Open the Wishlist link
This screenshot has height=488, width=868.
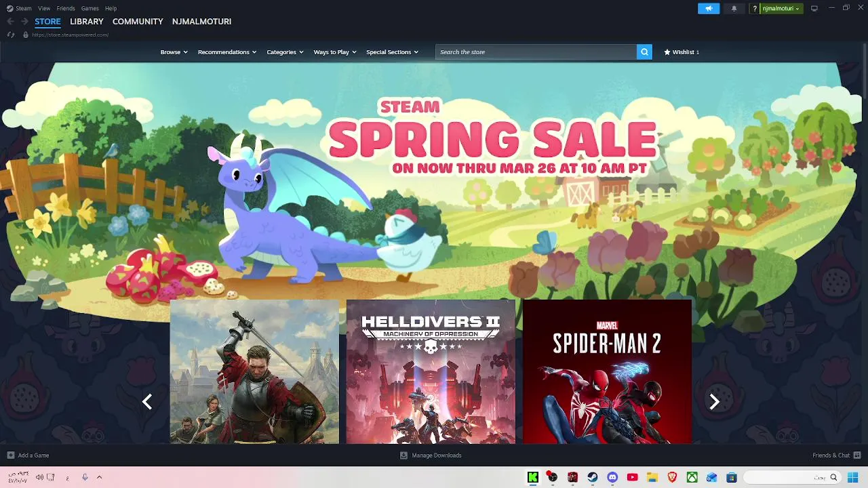pos(682,52)
